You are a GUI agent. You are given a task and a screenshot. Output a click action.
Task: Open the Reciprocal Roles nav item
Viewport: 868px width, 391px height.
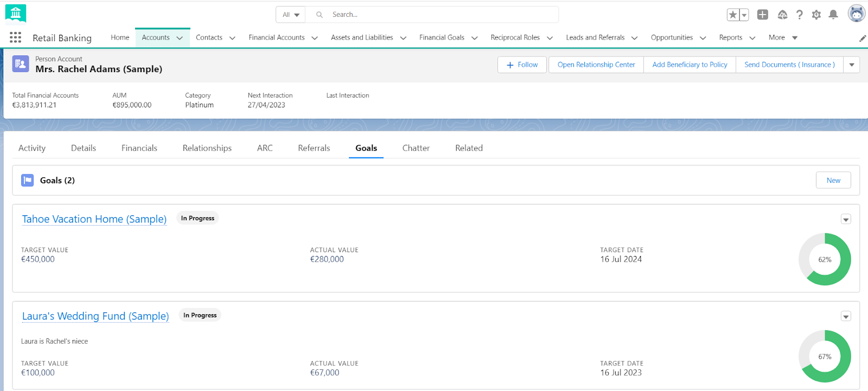click(x=515, y=37)
